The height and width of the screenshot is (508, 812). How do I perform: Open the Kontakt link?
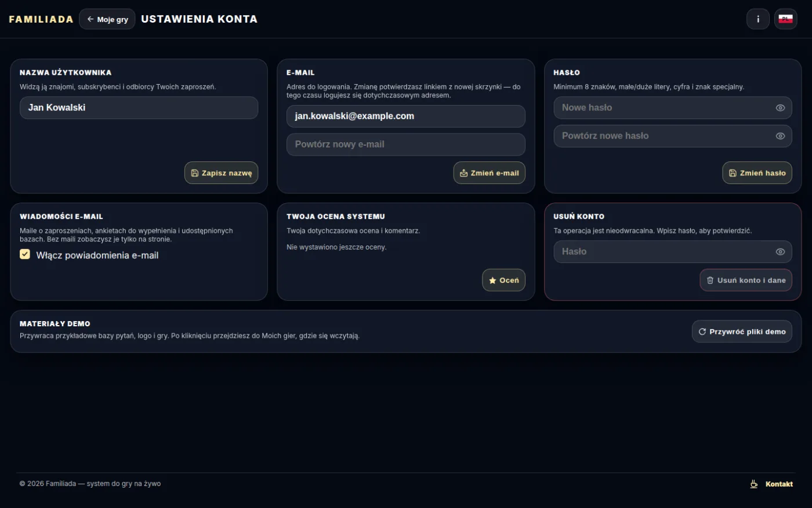coord(779,484)
